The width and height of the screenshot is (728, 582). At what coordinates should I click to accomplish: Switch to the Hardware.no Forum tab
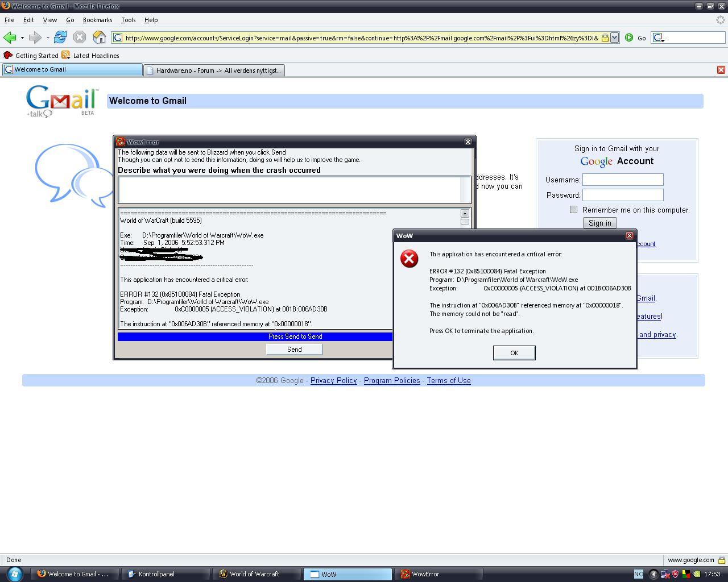click(214, 70)
